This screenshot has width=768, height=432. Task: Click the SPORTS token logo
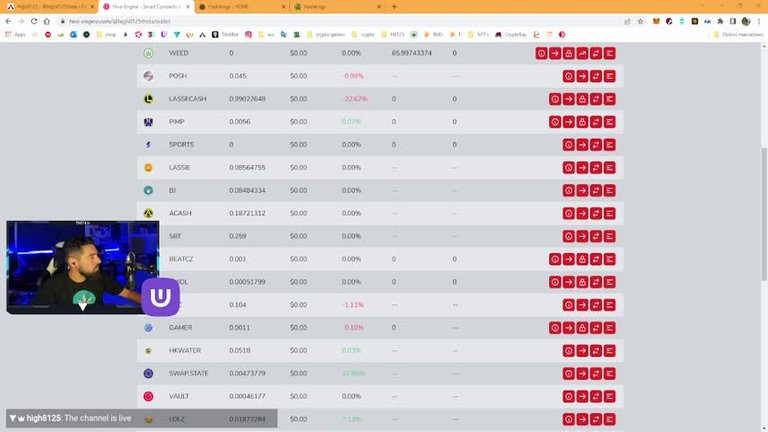[148, 144]
